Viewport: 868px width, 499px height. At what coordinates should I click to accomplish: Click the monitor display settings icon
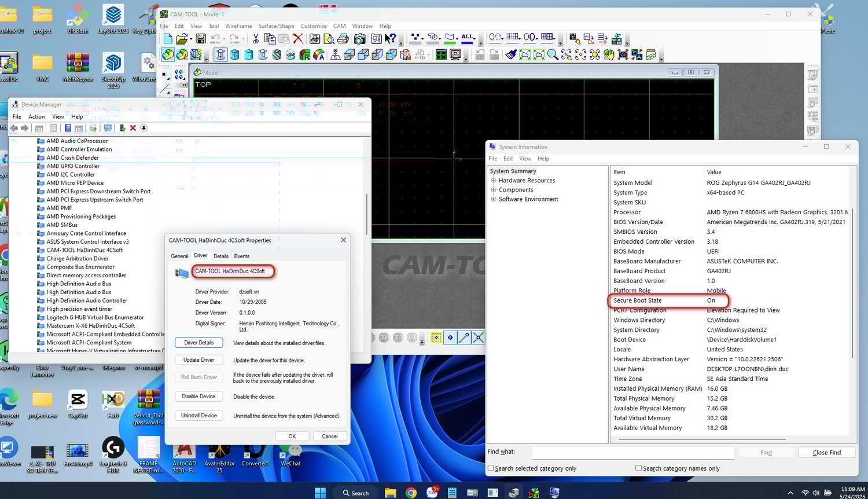tap(455, 55)
